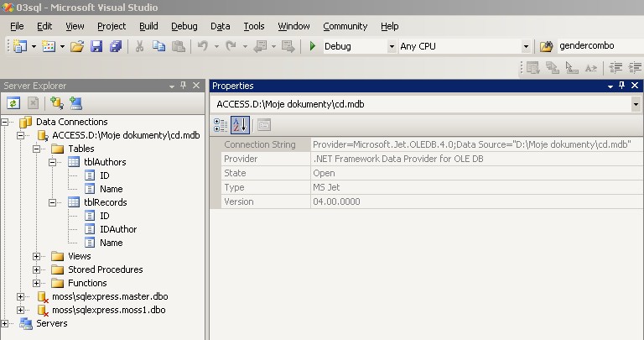Click the Find in Files icon

click(x=546, y=46)
